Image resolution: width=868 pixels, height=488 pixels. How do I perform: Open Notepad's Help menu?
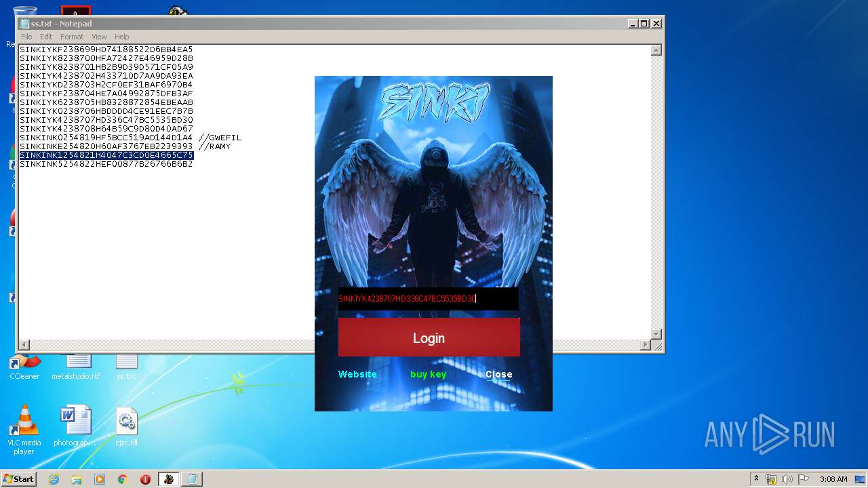click(x=121, y=37)
